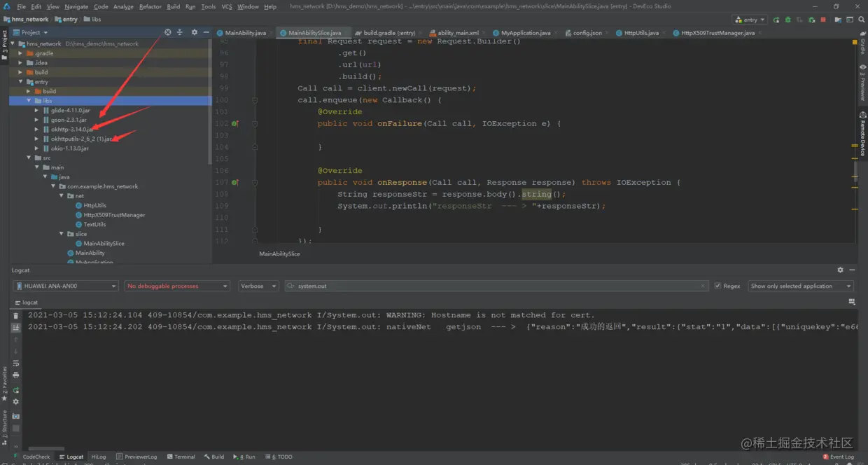Open Remote Device side panel

coord(862,134)
